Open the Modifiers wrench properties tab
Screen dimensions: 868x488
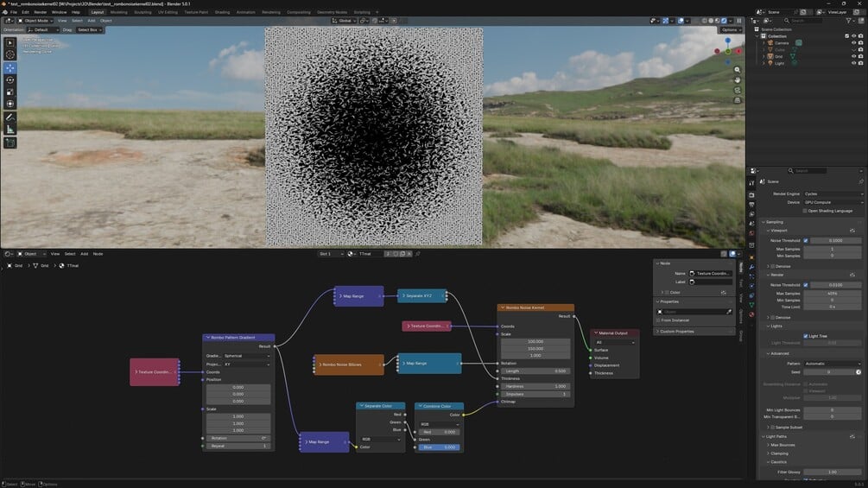(x=751, y=267)
